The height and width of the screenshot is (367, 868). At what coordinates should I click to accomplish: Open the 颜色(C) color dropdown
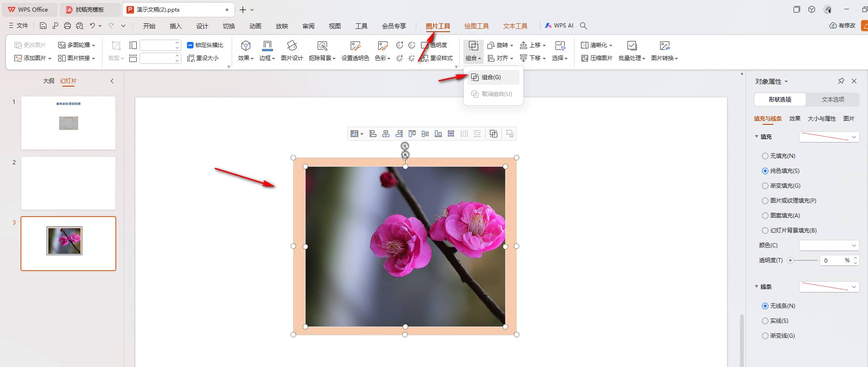pos(829,245)
